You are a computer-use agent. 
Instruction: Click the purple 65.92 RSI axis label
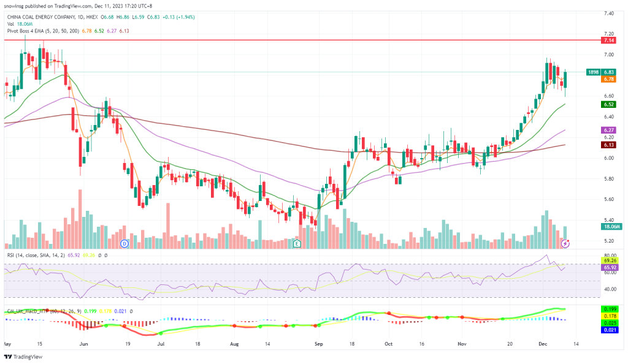pyautogui.click(x=610, y=267)
